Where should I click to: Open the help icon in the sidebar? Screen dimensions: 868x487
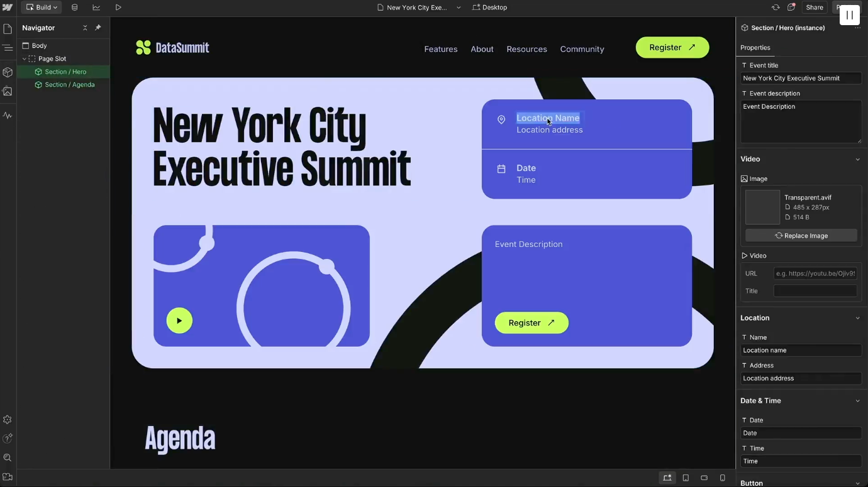click(x=8, y=438)
